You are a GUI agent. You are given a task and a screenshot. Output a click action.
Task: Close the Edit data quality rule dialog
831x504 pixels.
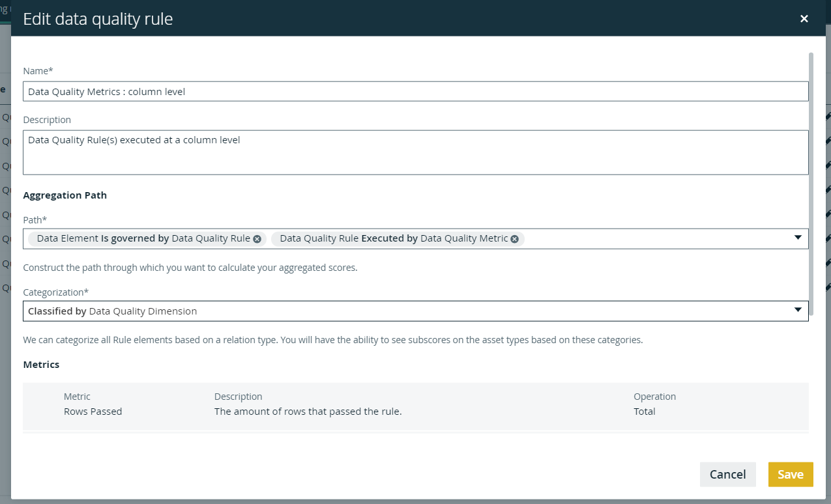pyautogui.click(x=804, y=19)
